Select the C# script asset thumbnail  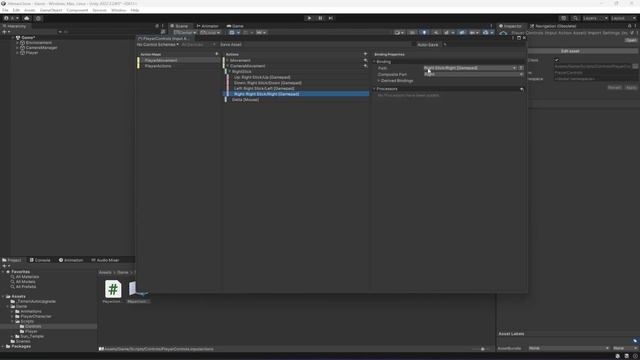113,289
